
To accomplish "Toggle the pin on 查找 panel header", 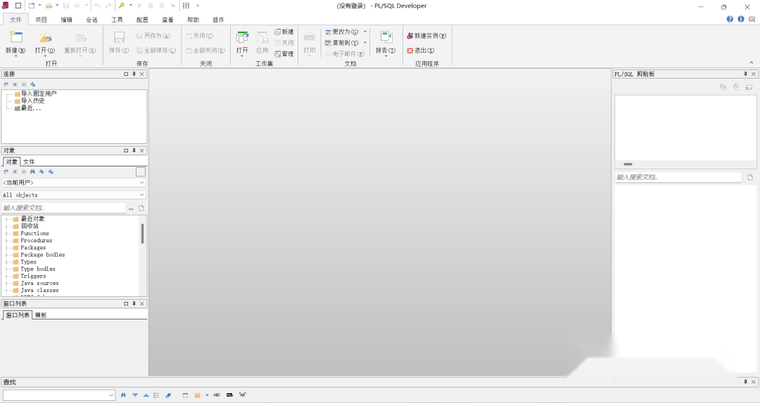I will [x=745, y=382].
